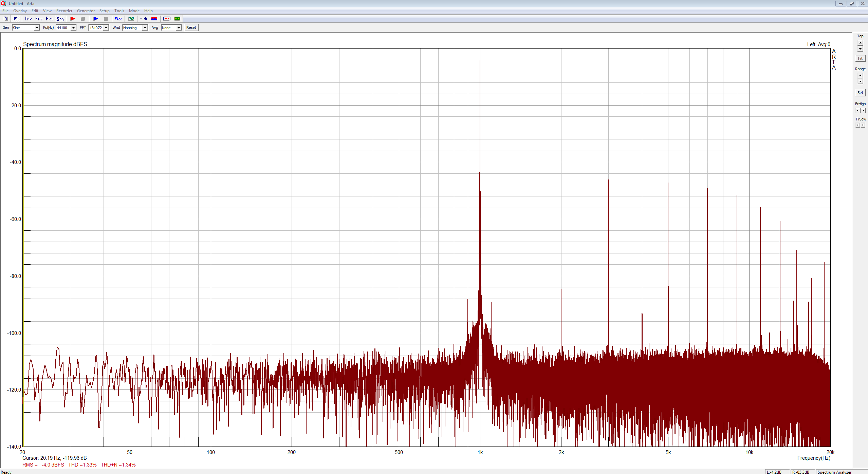This screenshot has height=474, width=868.
Task: Click the RMS = -4.0 dBFS readout
Action: coord(43,465)
